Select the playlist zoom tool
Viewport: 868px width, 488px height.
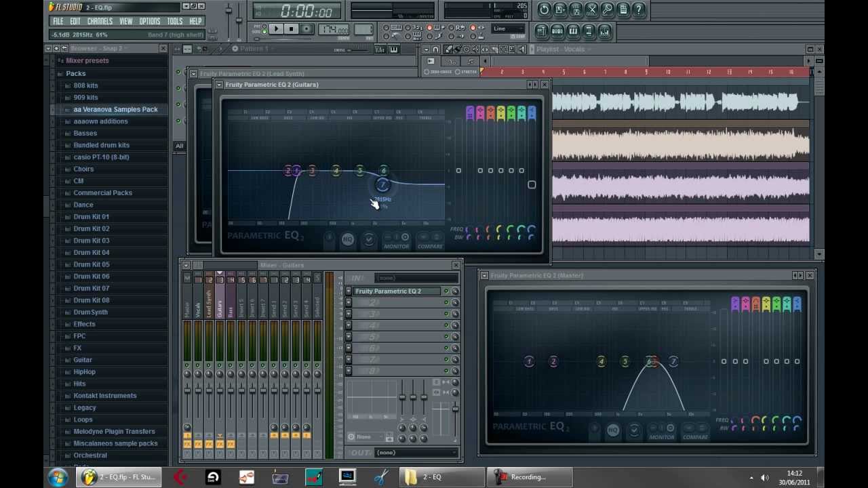pyautogui.click(x=512, y=49)
